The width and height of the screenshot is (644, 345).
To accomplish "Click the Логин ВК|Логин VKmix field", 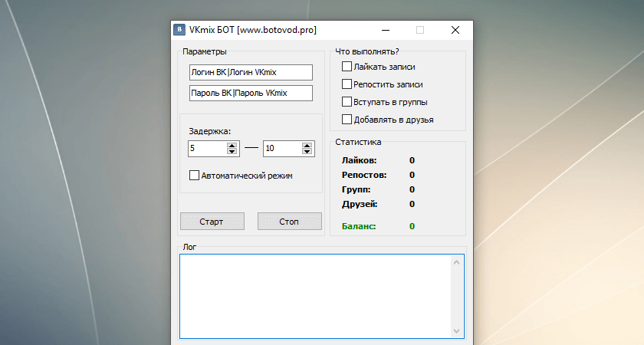I will click(x=251, y=72).
